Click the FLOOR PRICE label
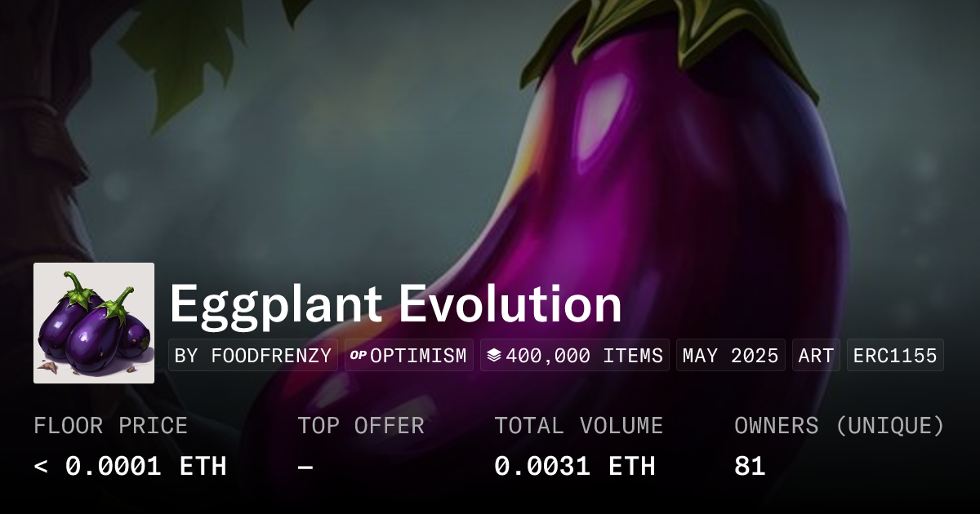The width and height of the screenshot is (980, 514). click(110, 426)
